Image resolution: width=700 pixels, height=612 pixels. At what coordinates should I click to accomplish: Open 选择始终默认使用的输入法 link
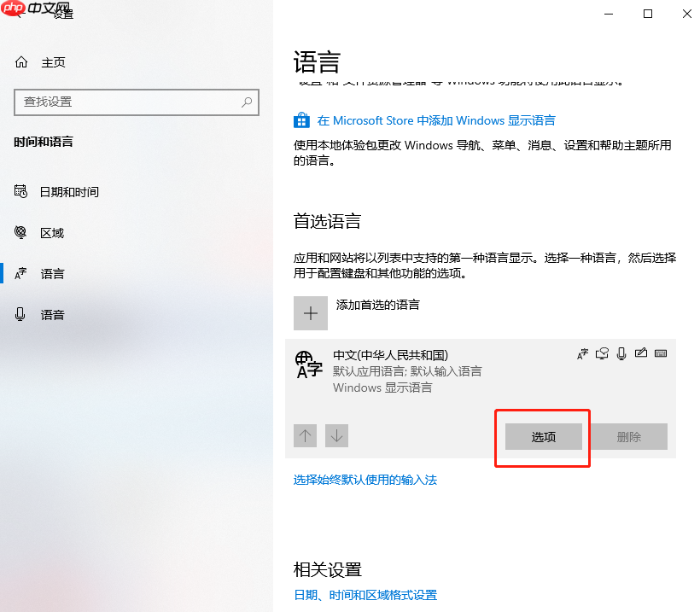click(365, 480)
